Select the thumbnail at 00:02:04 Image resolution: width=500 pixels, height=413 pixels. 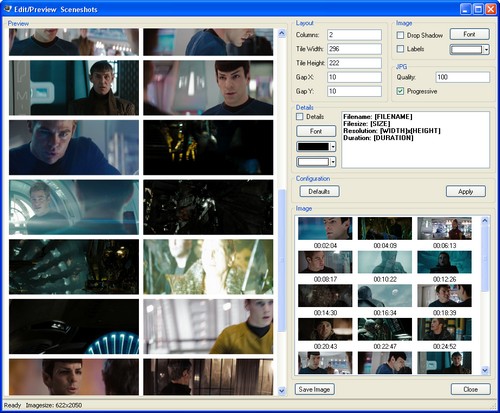[325, 229]
